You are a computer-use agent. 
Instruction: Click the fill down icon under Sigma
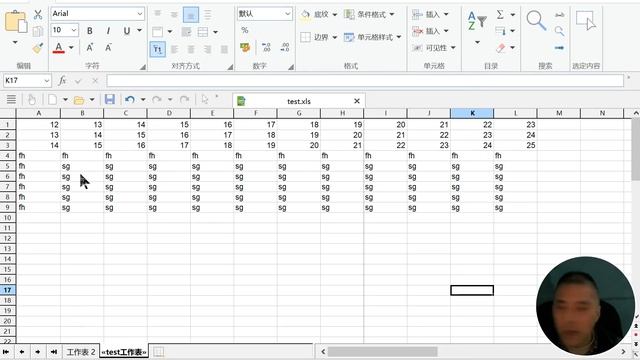[x=500, y=31]
